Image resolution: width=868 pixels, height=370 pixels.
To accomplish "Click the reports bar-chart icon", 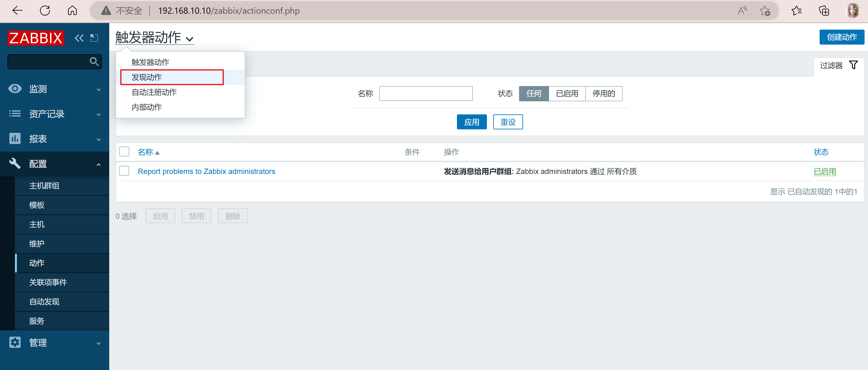I will [x=15, y=139].
